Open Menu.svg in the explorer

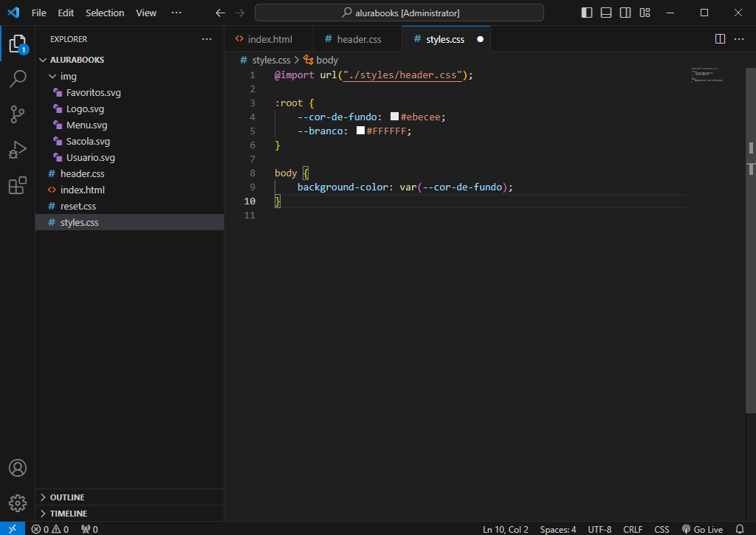pos(129,125)
